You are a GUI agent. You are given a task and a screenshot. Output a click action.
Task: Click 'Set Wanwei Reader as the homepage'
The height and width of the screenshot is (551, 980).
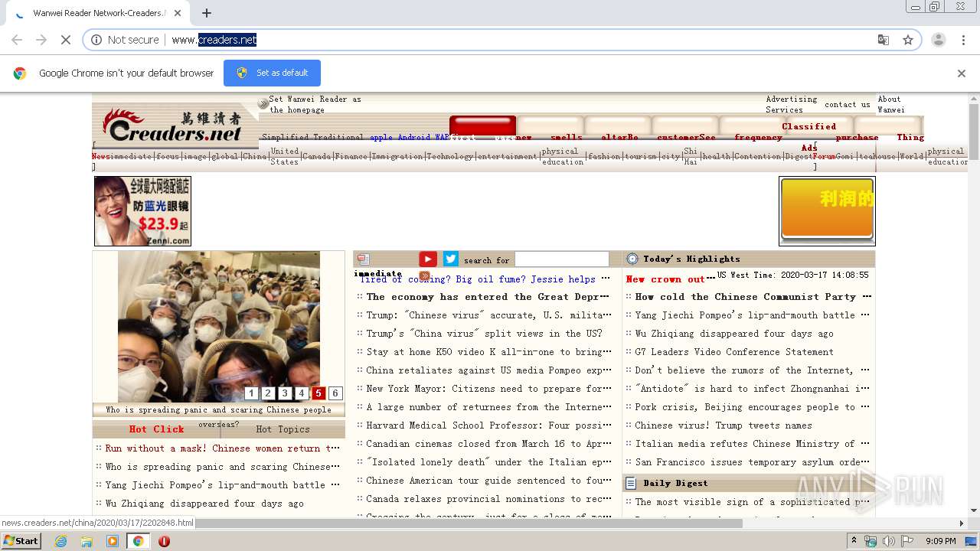coord(315,104)
